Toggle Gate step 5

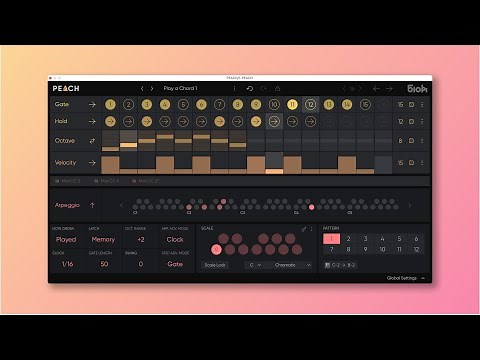click(x=183, y=105)
